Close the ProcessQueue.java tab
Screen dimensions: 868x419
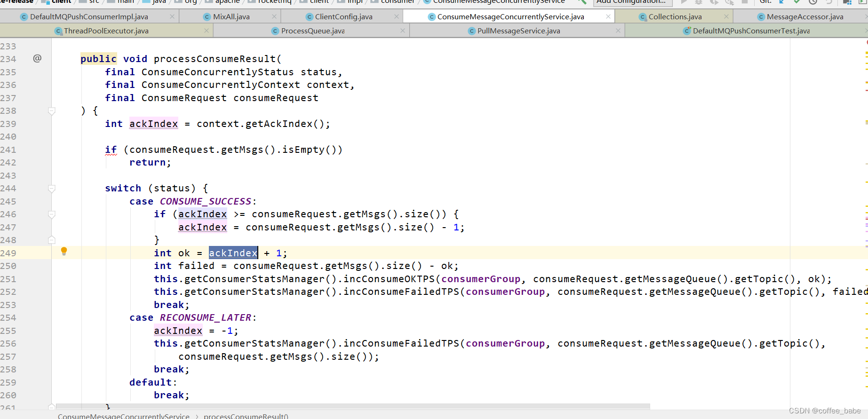pyautogui.click(x=403, y=31)
